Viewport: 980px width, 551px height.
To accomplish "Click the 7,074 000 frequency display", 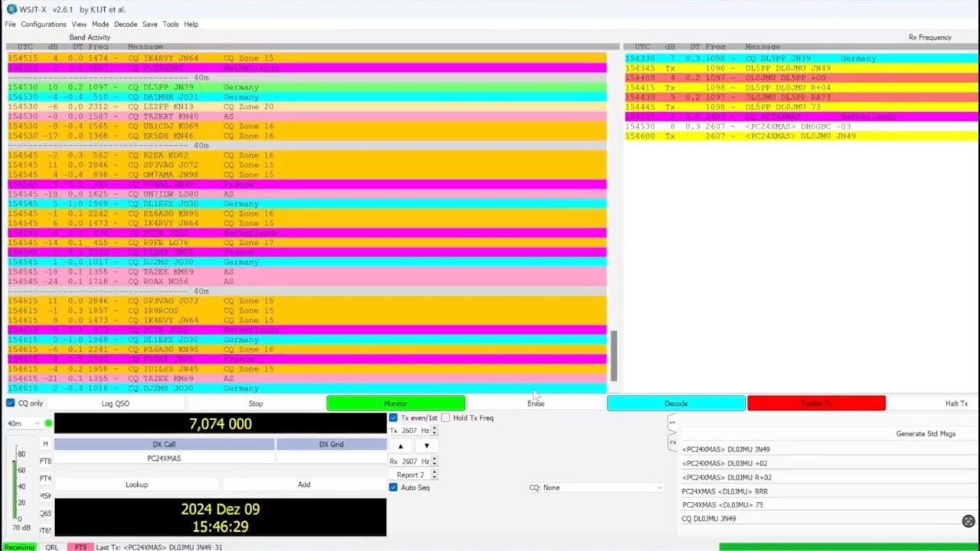I will [220, 423].
